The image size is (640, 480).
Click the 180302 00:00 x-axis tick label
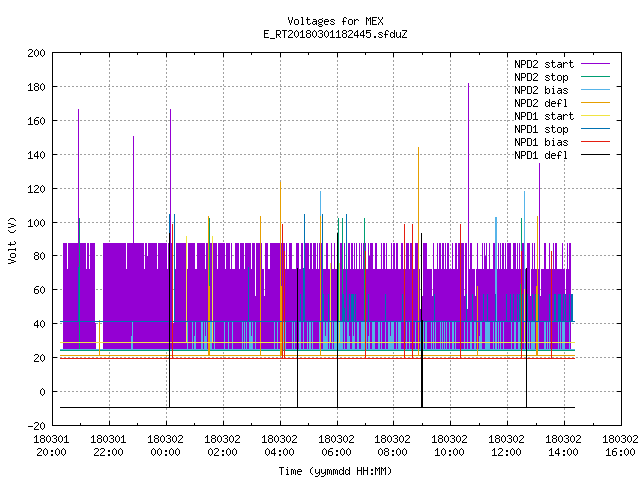(x=165, y=445)
